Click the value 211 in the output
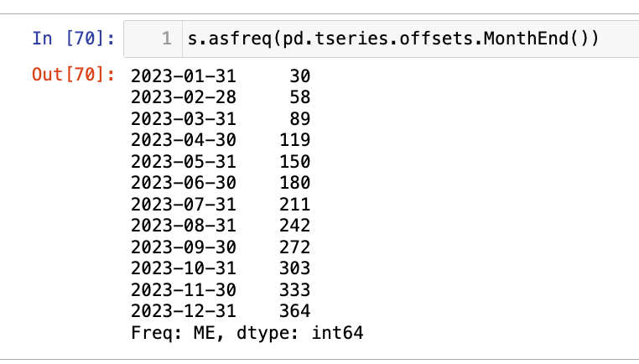The height and width of the screenshot is (364, 639). pyautogui.click(x=294, y=205)
